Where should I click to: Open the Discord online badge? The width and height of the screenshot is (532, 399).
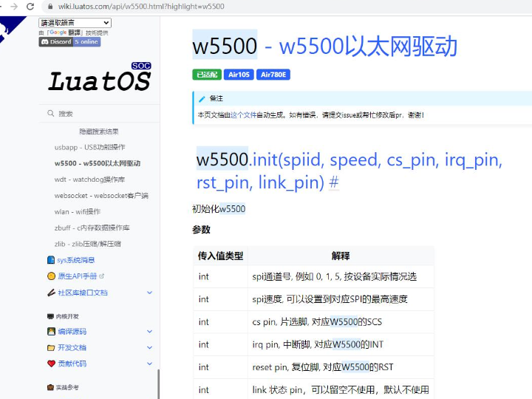pos(69,41)
